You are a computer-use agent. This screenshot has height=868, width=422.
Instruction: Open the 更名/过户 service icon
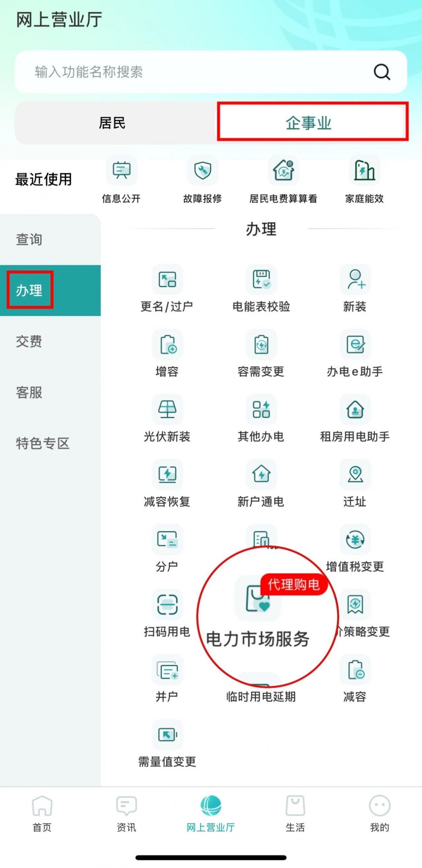point(167,280)
